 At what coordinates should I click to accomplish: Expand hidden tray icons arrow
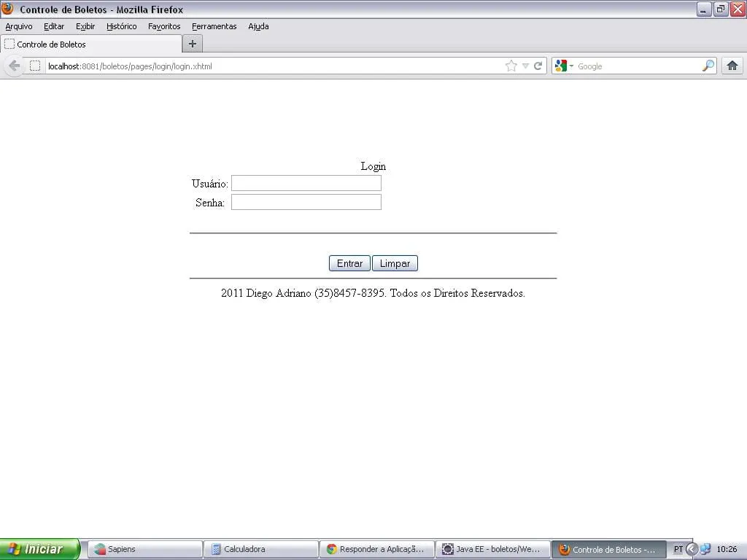tap(692, 549)
